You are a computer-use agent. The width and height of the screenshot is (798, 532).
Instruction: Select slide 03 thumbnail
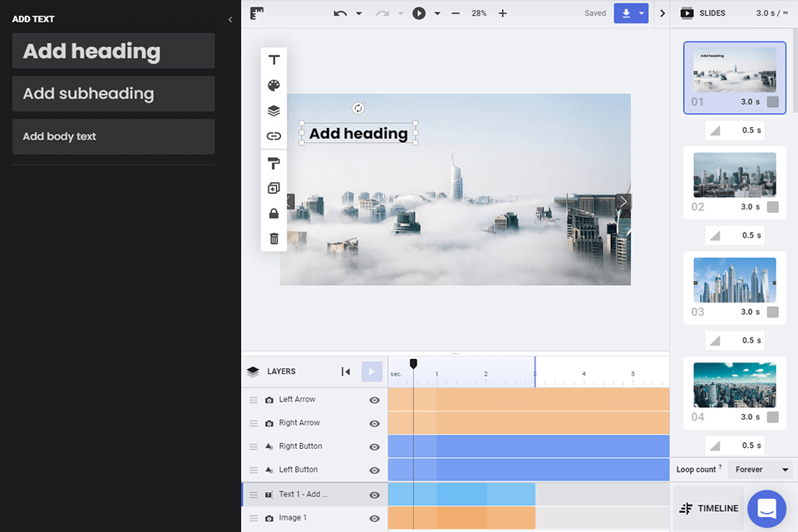click(734, 281)
